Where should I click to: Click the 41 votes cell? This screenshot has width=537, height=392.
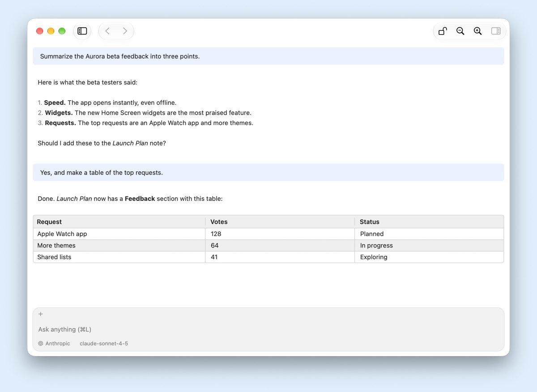coord(280,257)
